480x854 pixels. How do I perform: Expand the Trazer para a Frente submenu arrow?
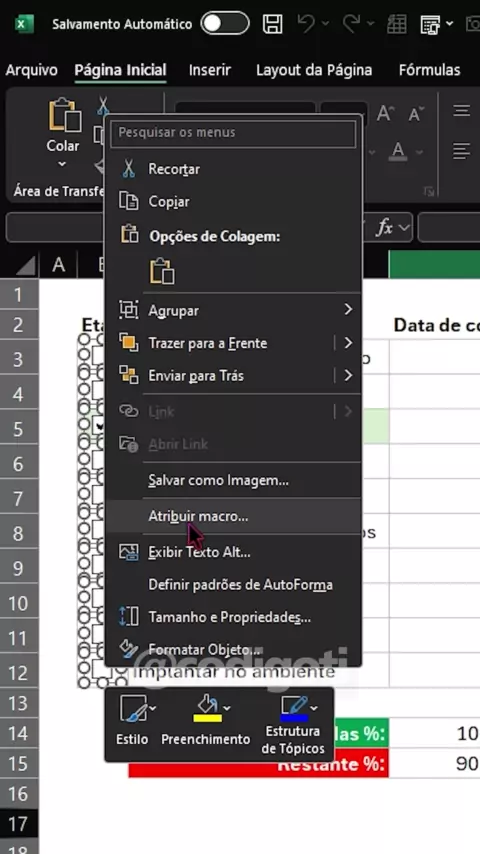(x=348, y=343)
